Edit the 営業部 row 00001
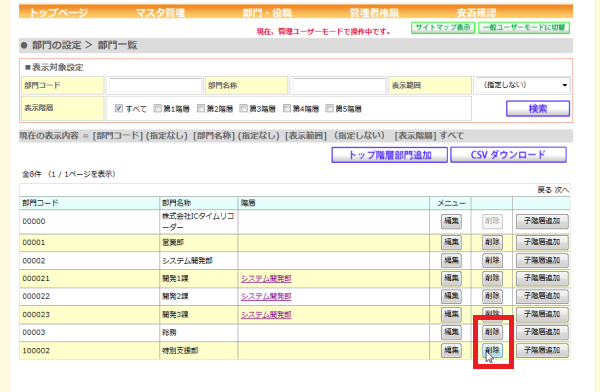 click(451, 242)
